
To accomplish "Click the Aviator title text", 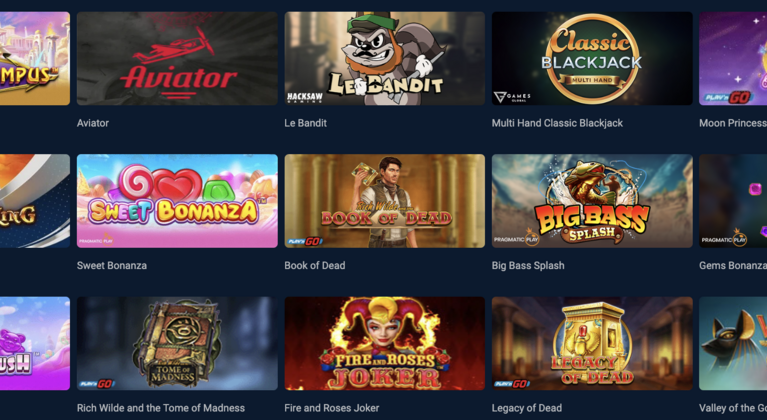I will [93, 123].
